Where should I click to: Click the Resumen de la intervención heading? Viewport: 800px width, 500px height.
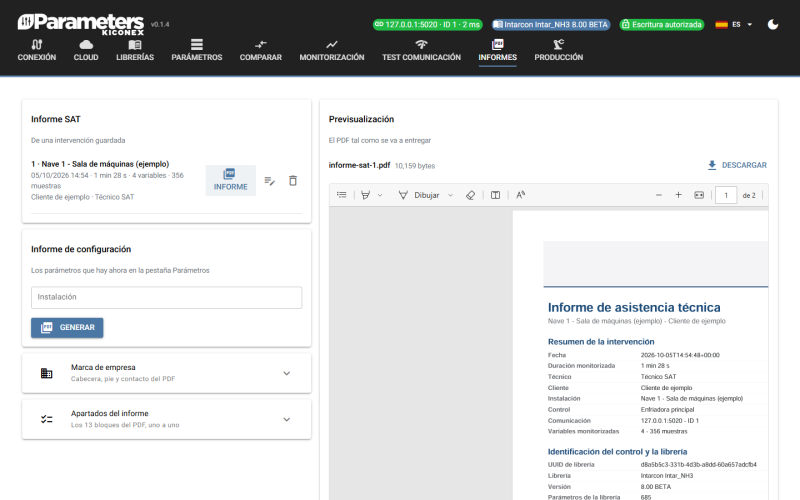pos(601,342)
